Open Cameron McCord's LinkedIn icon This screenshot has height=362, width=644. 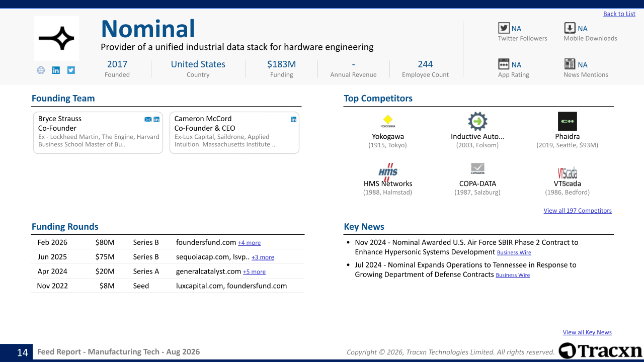point(293,119)
